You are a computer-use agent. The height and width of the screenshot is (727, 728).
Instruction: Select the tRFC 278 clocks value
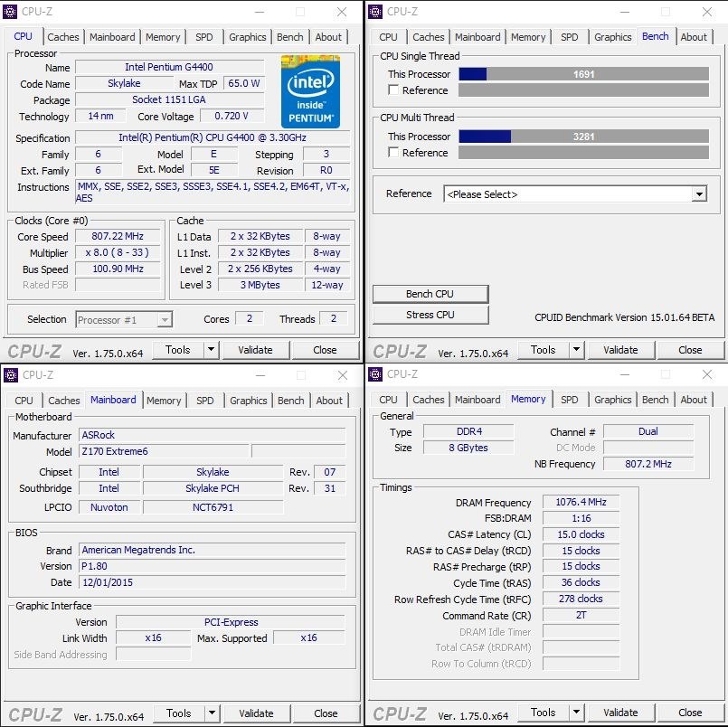(x=581, y=599)
